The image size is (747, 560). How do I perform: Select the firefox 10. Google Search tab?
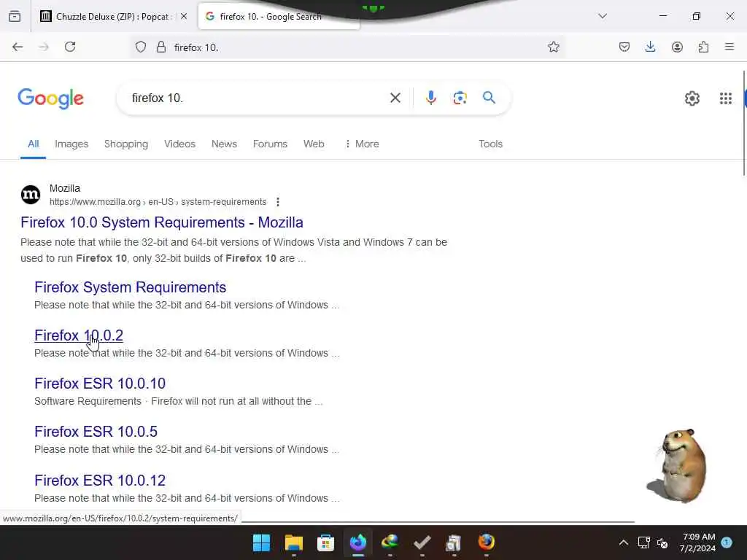279,17
